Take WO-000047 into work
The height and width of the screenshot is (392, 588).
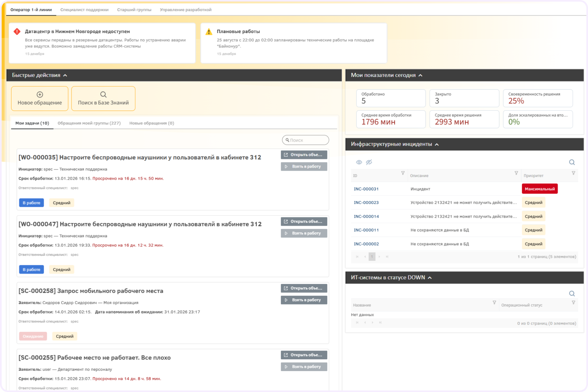(x=304, y=233)
